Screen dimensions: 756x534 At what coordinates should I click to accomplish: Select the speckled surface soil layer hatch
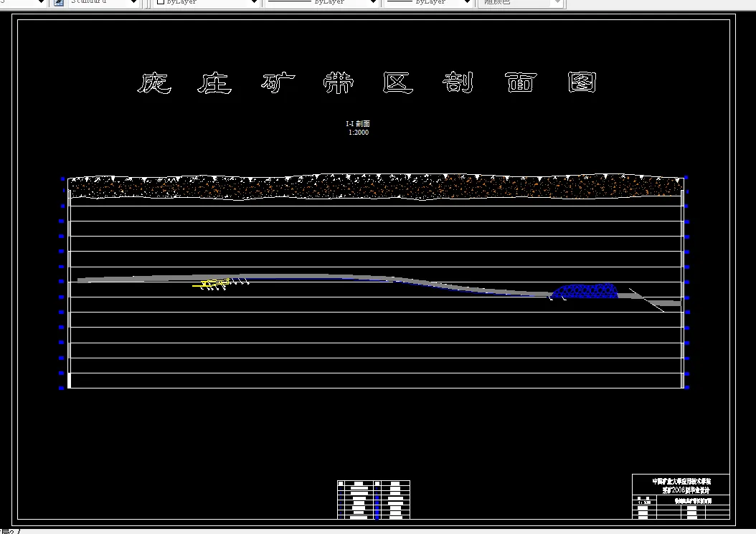[x=376, y=186]
